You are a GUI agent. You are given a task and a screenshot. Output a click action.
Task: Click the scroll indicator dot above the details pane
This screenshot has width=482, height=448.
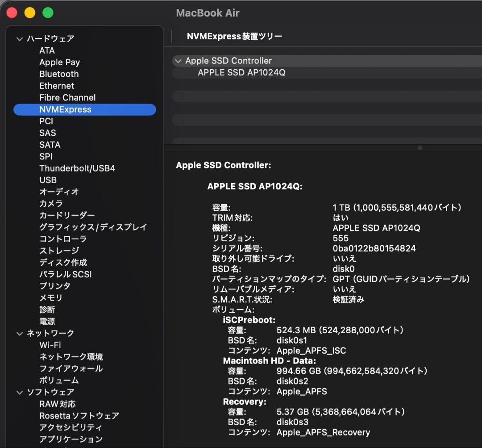(x=420, y=147)
